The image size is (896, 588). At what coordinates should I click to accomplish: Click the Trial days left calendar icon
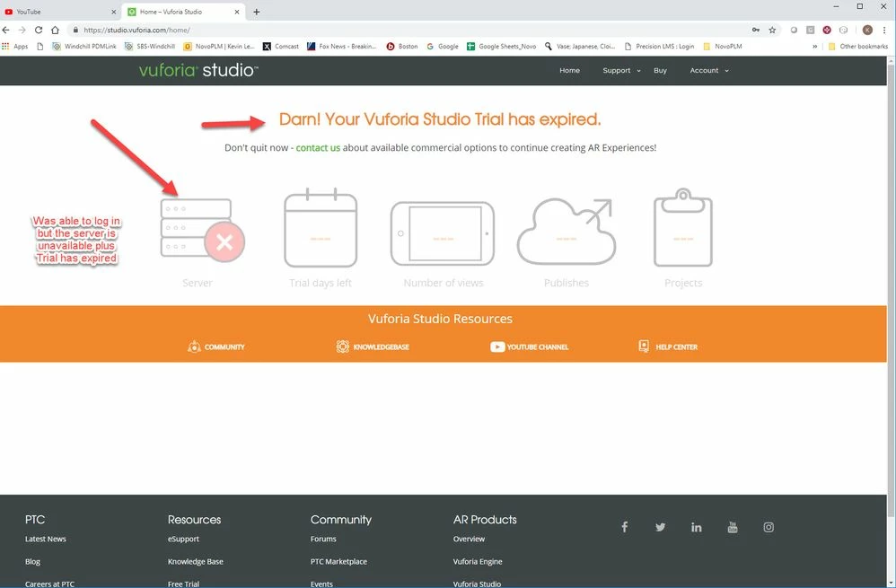pos(321,227)
